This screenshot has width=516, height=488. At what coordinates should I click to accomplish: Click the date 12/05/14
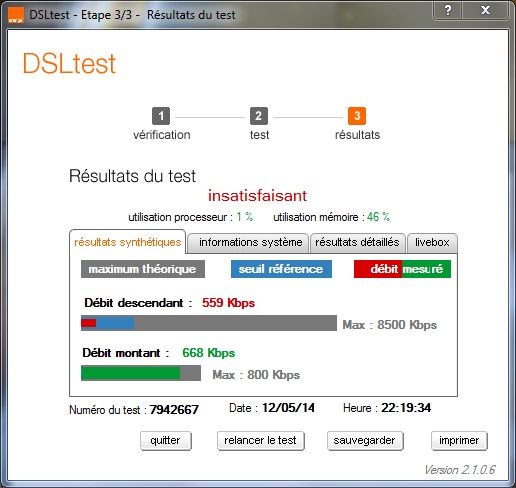(x=288, y=408)
